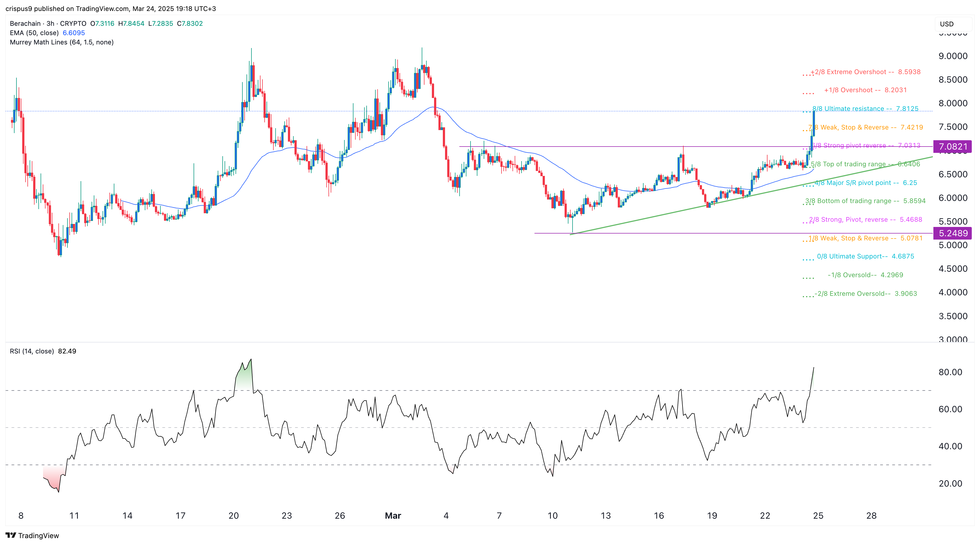This screenshot has width=980, height=545.
Task: Click the 7/8 Weak, Stop & Reverse 7.4219 label
Action: (865, 127)
